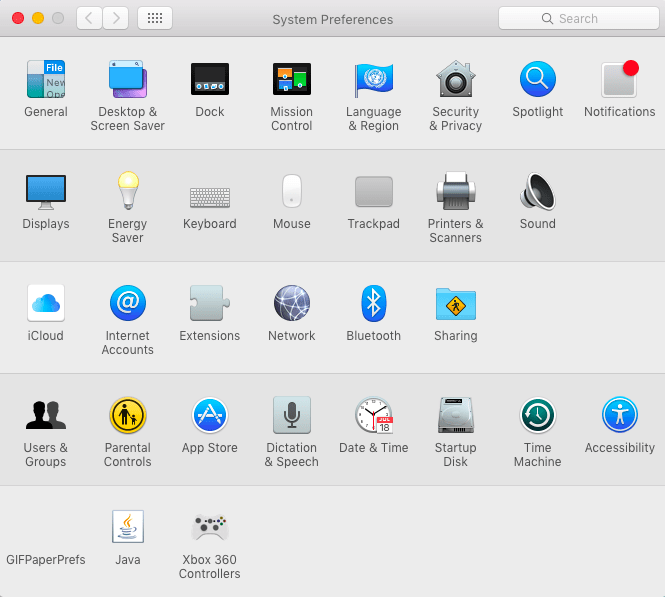This screenshot has height=597, width=665.
Task: Click the Show All grid button
Action: point(155,18)
